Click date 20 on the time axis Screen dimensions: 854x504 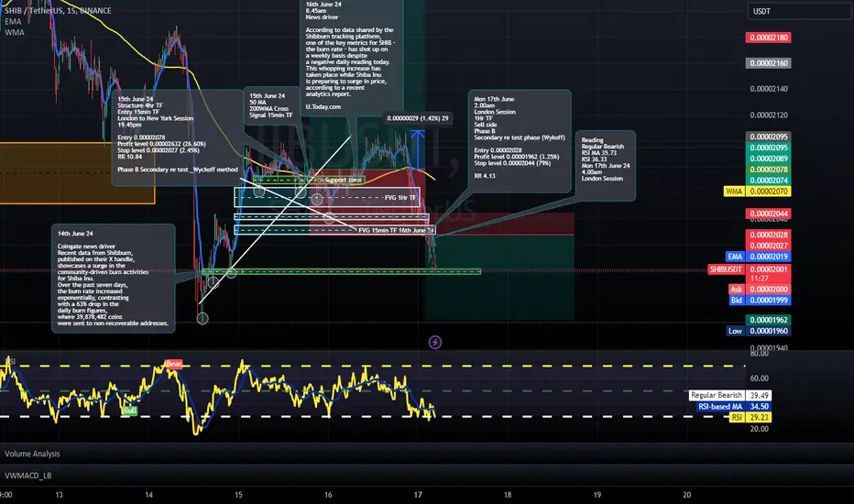click(687, 495)
